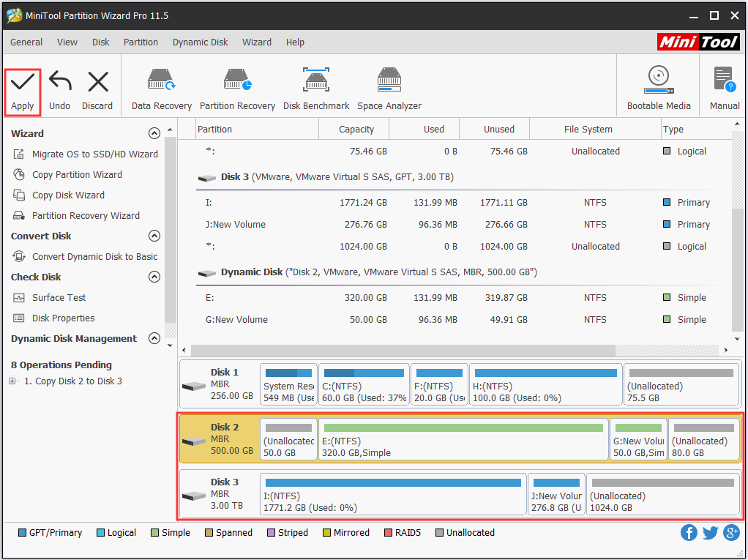Select G:New Volume row in list
This screenshot has height=560, width=748.
click(463, 320)
